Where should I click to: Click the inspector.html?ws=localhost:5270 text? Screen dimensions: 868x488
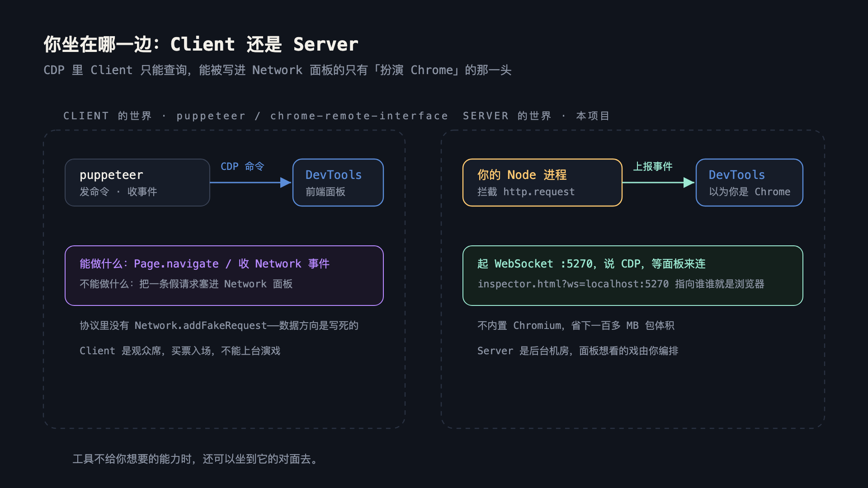573,284
